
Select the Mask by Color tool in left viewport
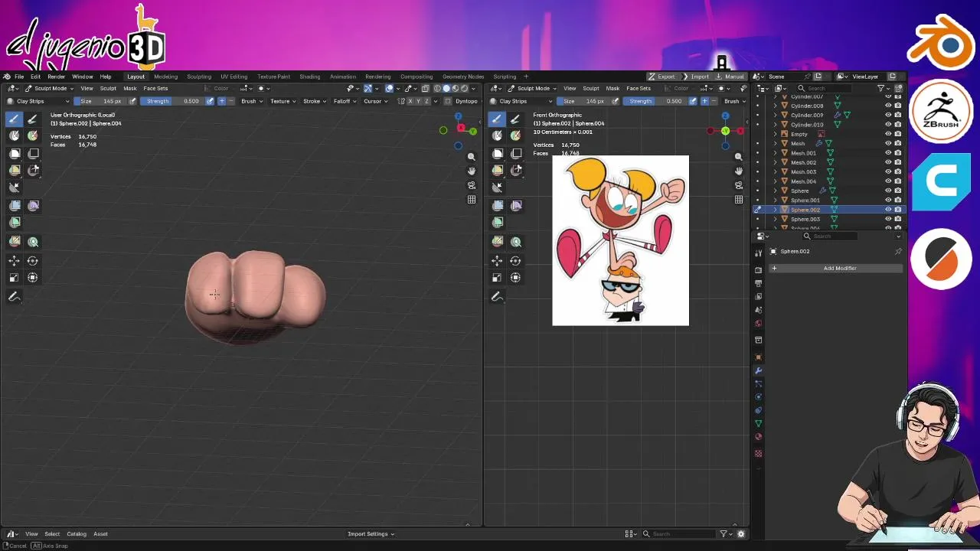point(33,241)
